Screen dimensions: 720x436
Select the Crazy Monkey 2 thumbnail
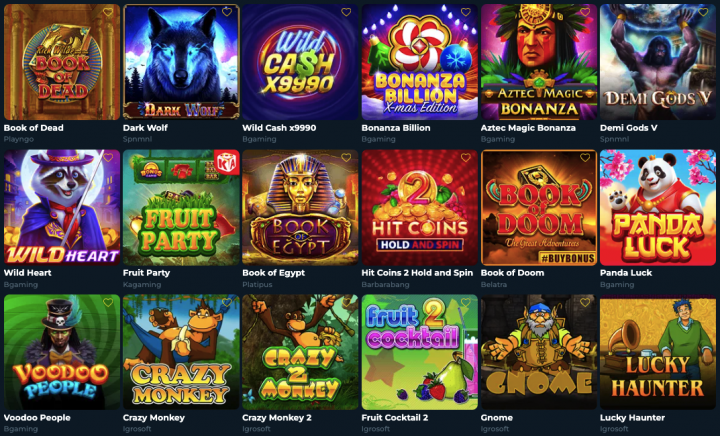(300, 352)
